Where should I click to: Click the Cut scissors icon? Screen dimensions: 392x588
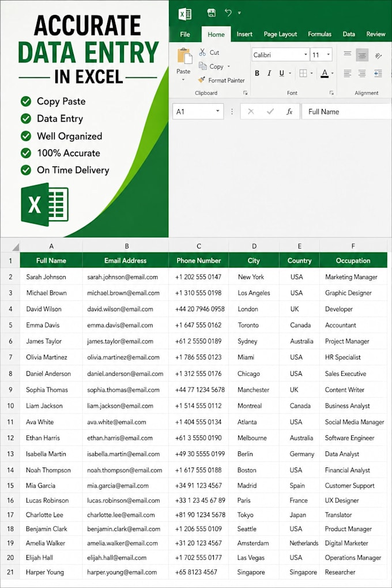[202, 52]
